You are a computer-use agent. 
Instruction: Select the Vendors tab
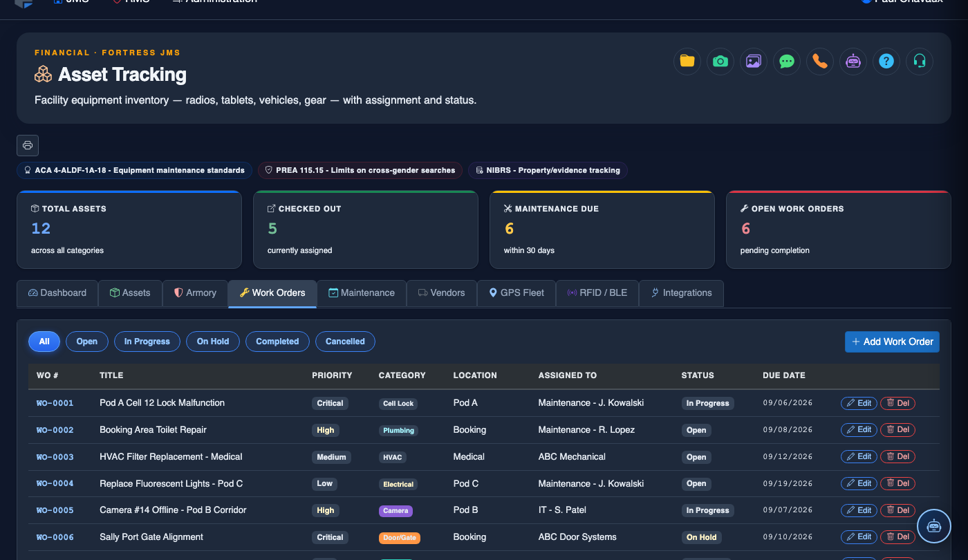point(441,293)
